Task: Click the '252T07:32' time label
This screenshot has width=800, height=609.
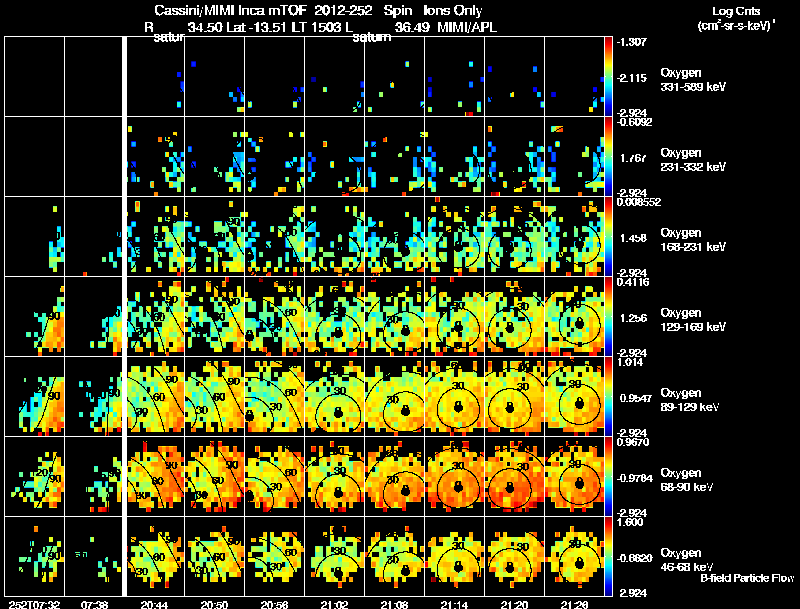Action: pyautogui.click(x=34, y=604)
